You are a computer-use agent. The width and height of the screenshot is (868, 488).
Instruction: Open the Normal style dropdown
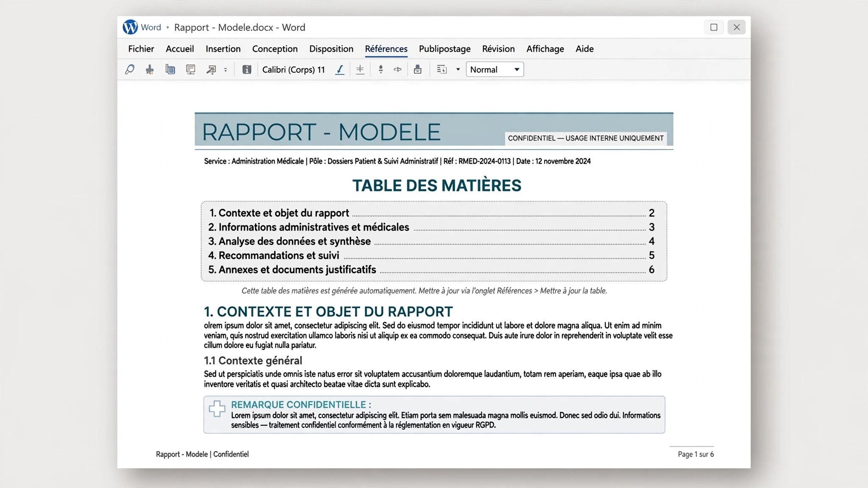click(495, 69)
